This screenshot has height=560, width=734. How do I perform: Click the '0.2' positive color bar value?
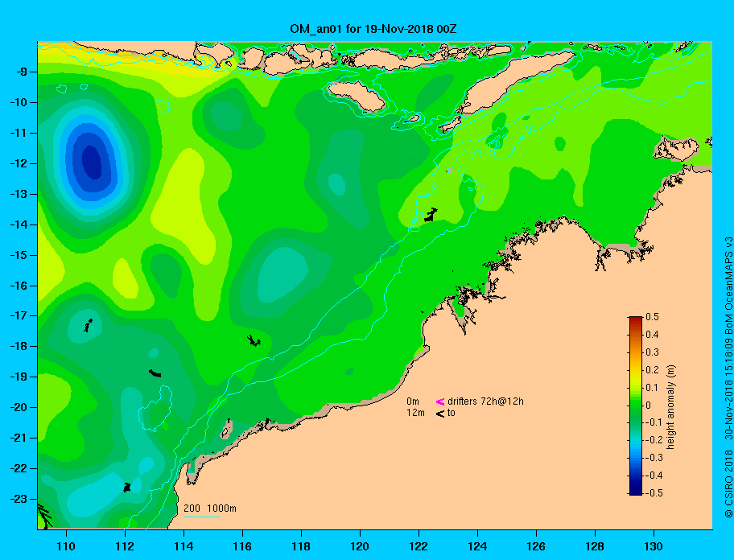point(652,370)
